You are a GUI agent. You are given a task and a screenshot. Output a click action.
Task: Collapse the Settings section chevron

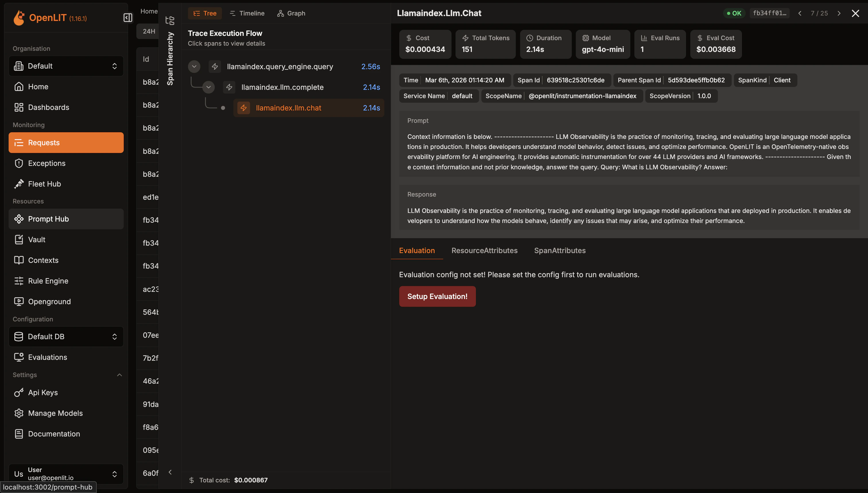tap(119, 375)
